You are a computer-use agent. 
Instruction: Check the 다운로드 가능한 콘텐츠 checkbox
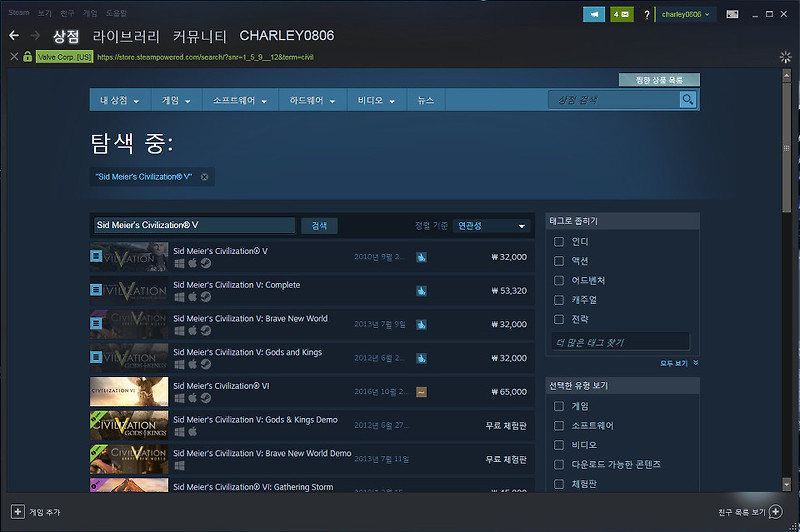tap(559, 465)
